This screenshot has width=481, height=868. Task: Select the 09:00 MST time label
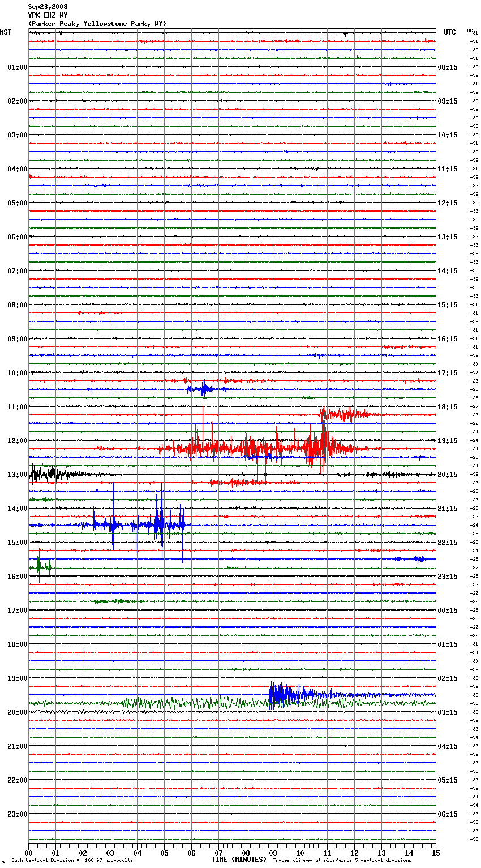tap(18, 339)
